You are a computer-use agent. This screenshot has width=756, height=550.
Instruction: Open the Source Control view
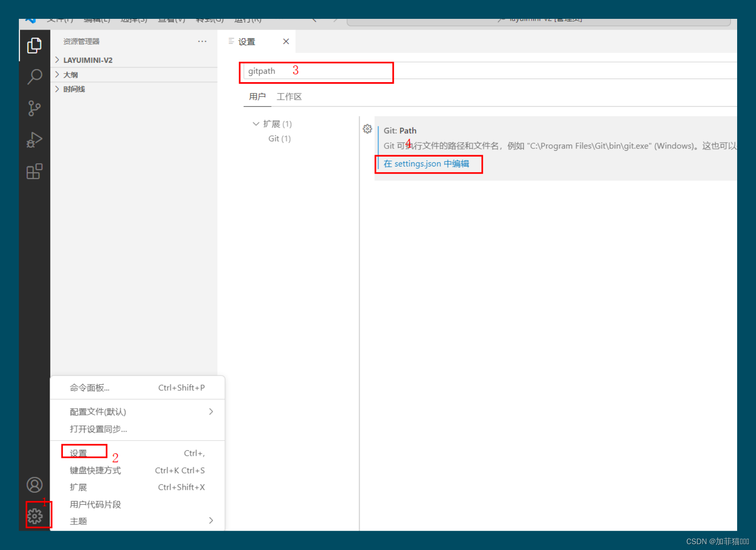coord(34,108)
